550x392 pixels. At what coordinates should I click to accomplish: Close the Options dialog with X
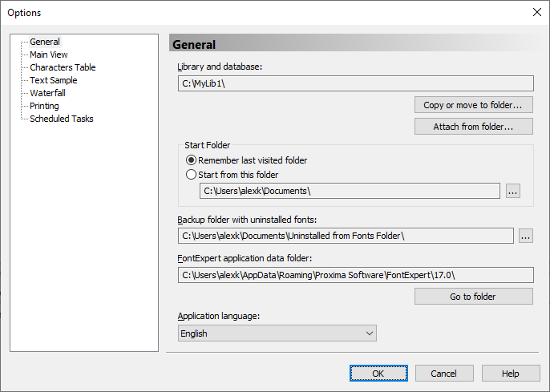click(x=536, y=12)
